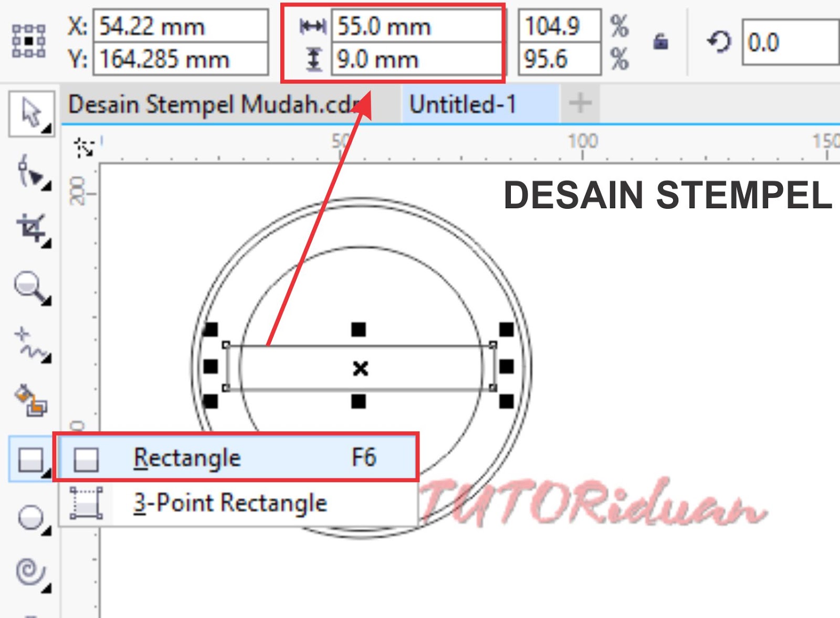This screenshot has height=618, width=840.
Task: Select the Smart Fill tool
Action: tap(31, 401)
